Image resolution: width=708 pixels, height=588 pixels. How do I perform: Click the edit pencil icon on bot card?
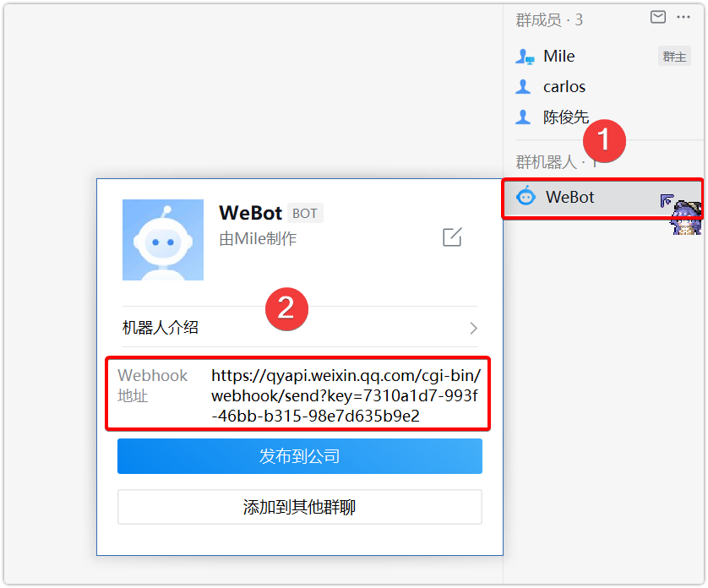point(452,237)
